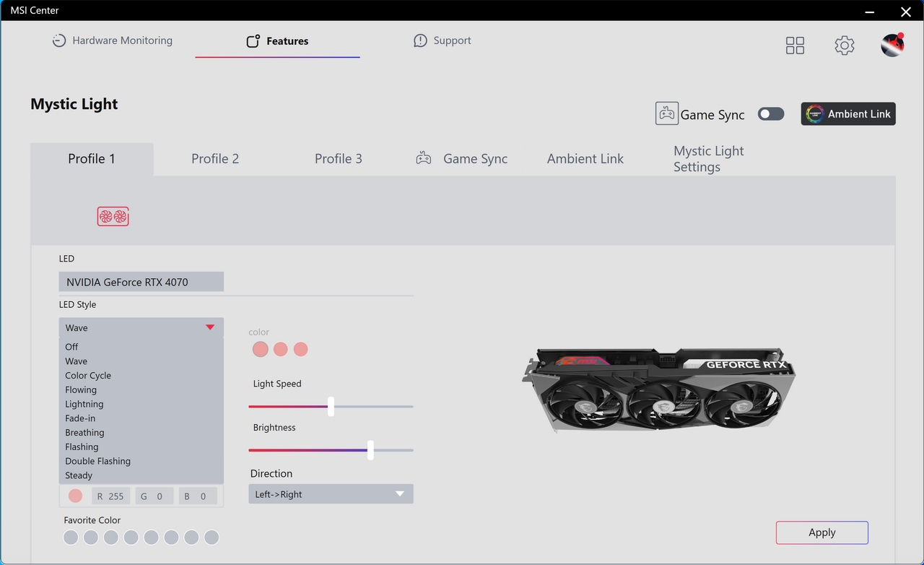924x565 pixels.
Task: Choose Fade-in LED style
Action: coord(141,418)
